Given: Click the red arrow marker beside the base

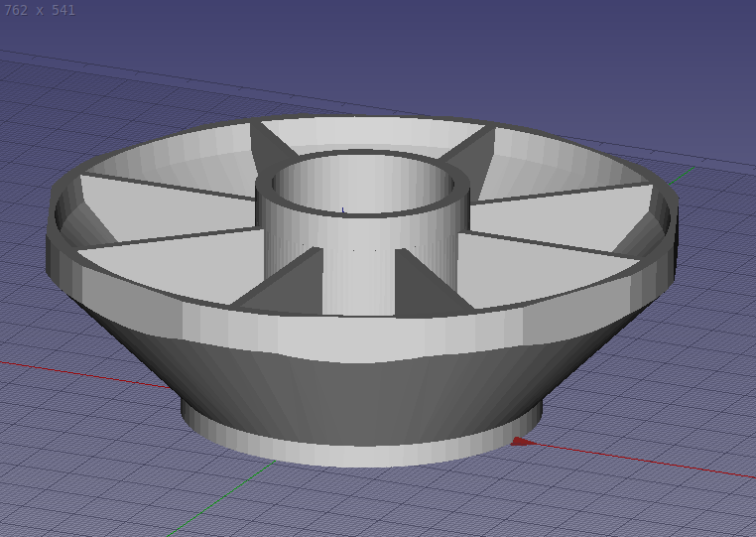Looking at the screenshot, I should click(x=522, y=442).
